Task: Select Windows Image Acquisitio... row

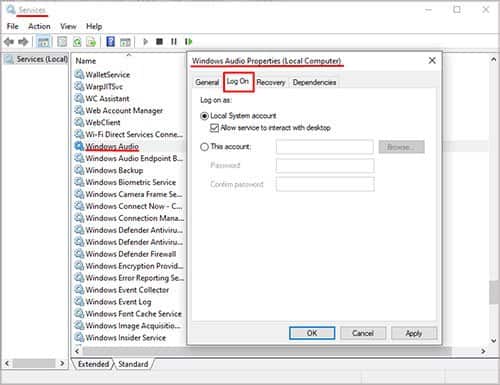Action: click(129, 325)
